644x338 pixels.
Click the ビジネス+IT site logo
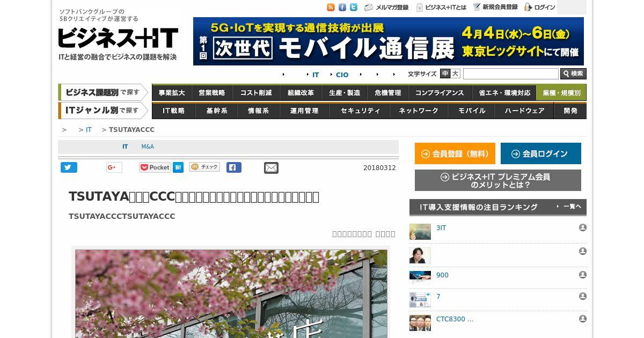pos(118,39)
